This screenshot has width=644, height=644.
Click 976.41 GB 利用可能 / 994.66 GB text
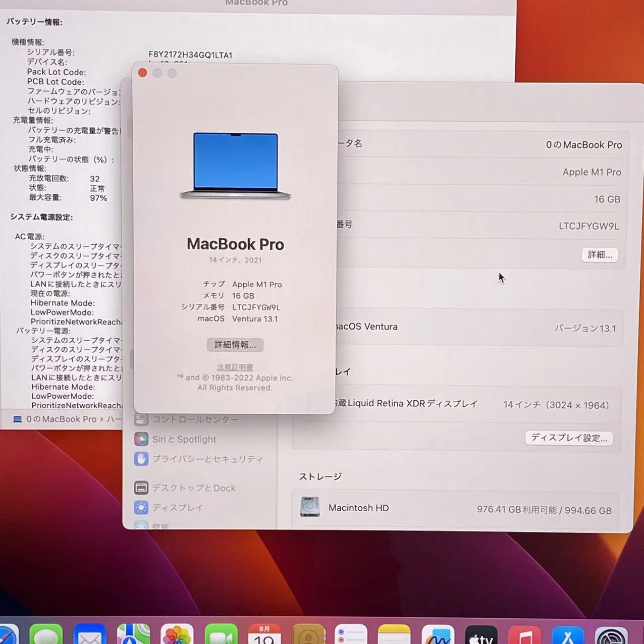(544, 510)
